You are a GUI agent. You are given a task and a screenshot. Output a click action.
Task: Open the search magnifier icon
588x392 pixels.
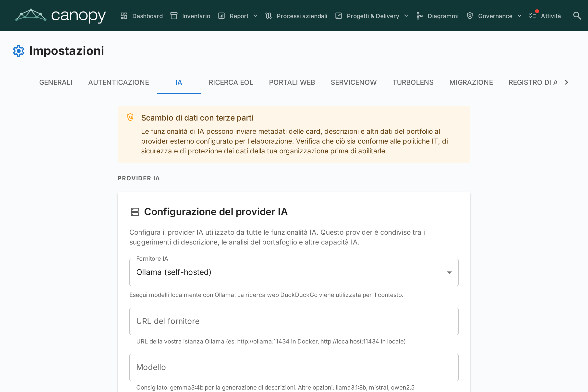[577, 16]
